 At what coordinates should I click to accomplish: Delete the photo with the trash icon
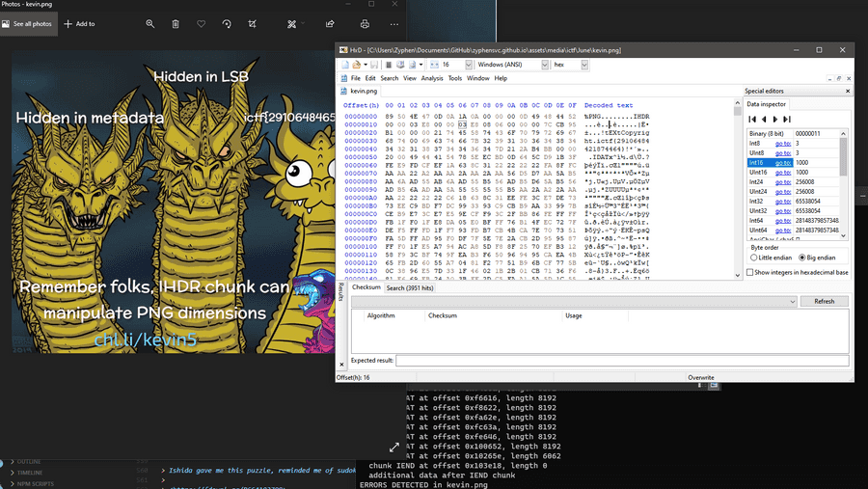coord(176,24)
